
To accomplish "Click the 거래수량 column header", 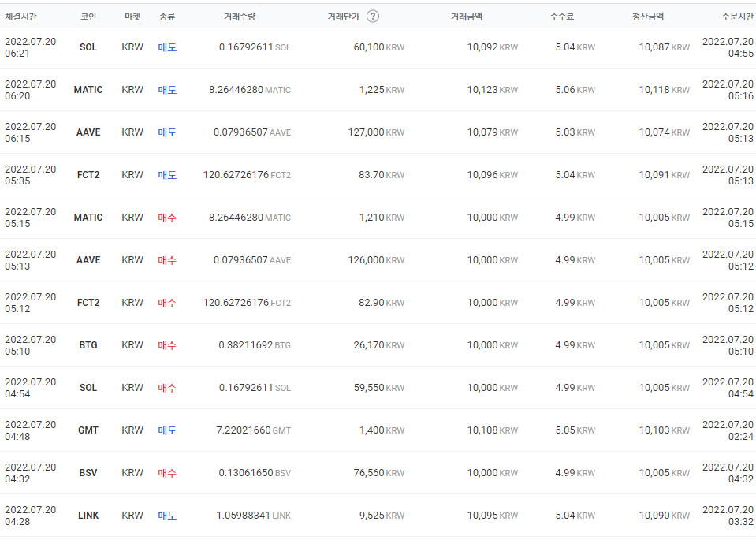I will tap(240, 17).
